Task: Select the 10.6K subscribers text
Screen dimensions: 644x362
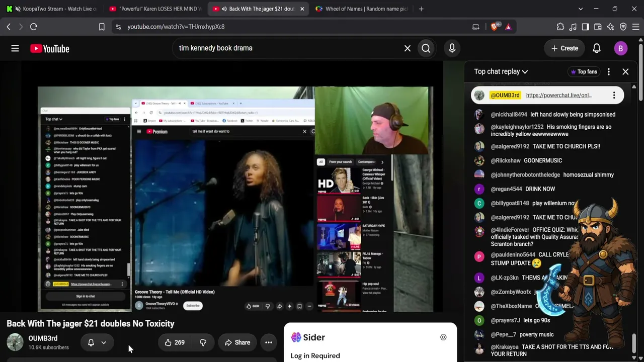Action: click(x=48, y=347)
